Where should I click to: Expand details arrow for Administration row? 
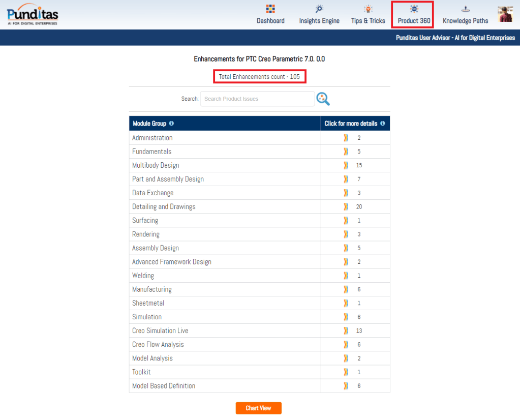[x=346, y=138]
